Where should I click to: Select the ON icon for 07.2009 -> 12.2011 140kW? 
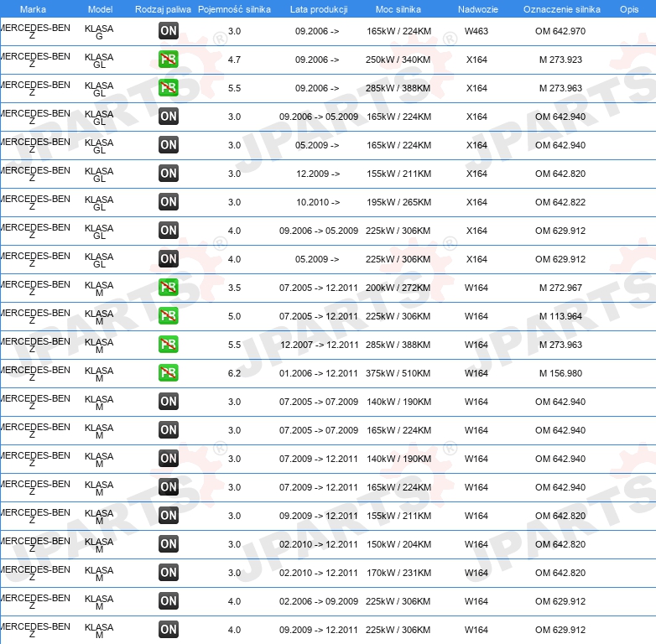(x=169, y=459)
